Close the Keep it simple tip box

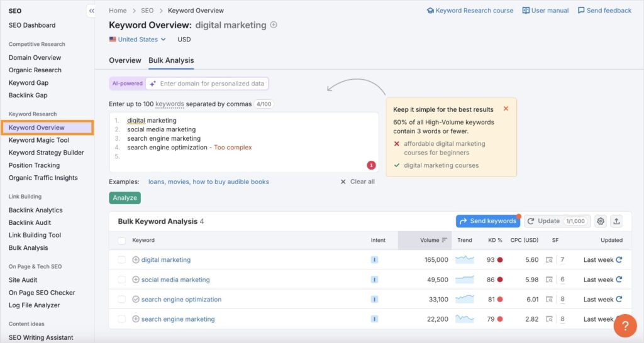pos(506,109)
